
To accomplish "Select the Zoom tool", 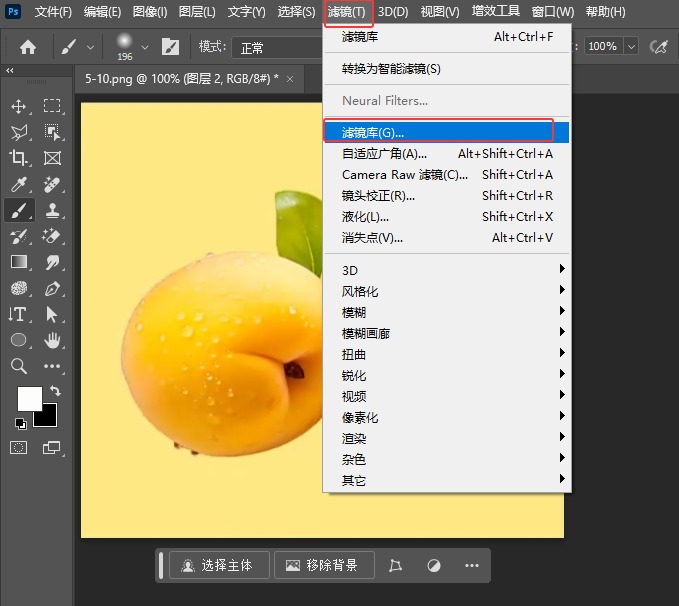I will pos(19,366).
